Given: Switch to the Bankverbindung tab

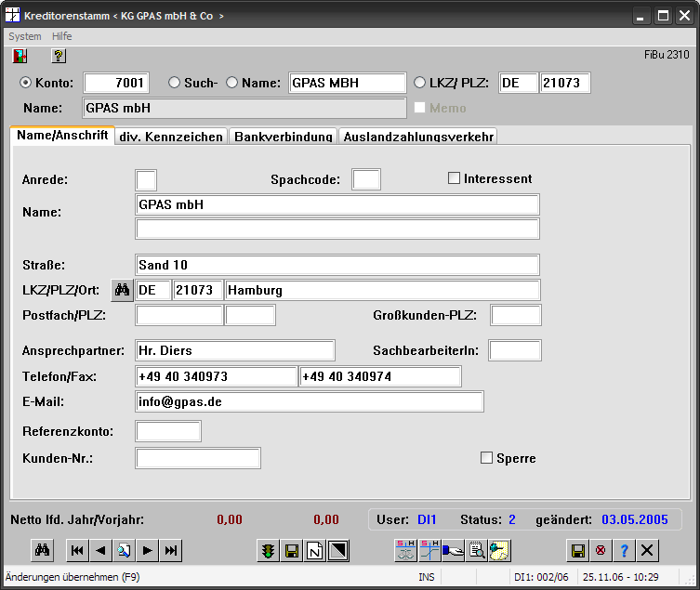Looking at the screenshot, I should click(283, 137).
